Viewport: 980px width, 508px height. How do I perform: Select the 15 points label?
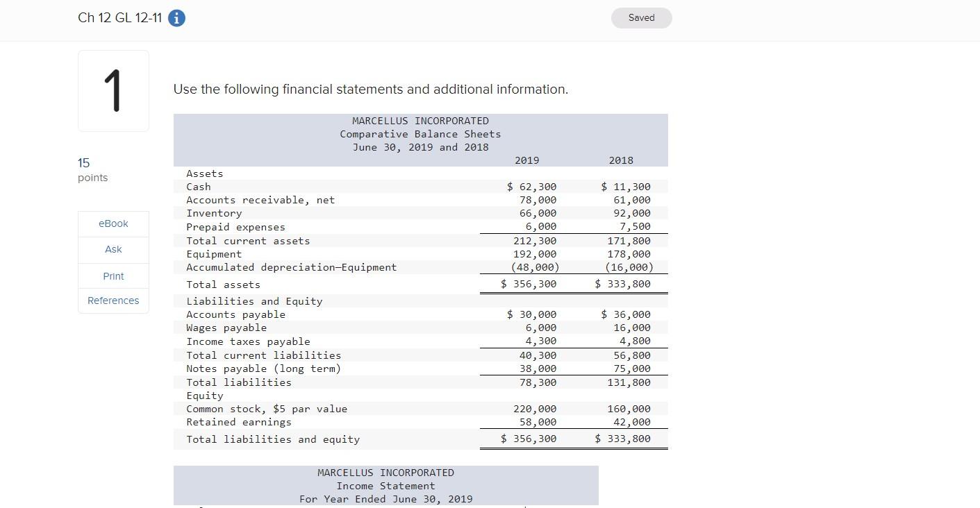(x=92, y=169)
